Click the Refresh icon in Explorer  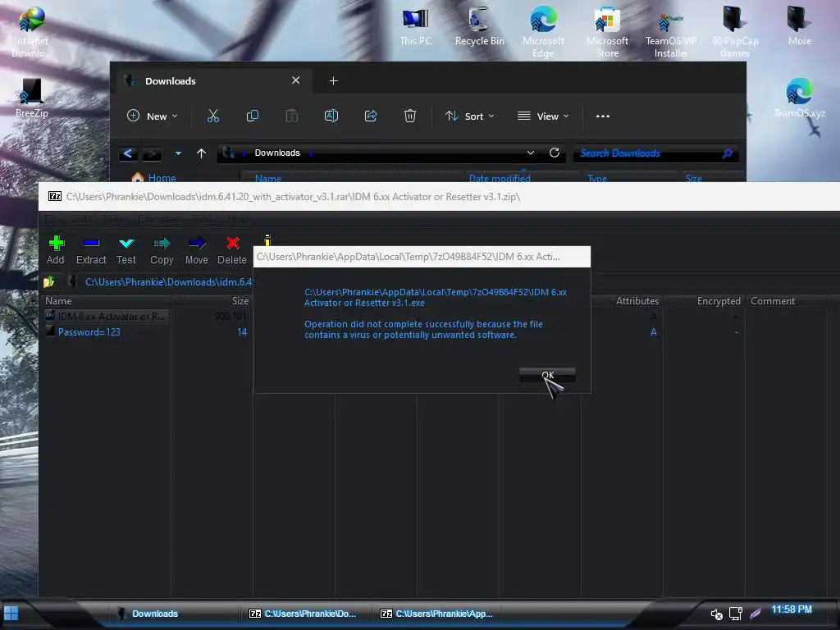(555, 153)
